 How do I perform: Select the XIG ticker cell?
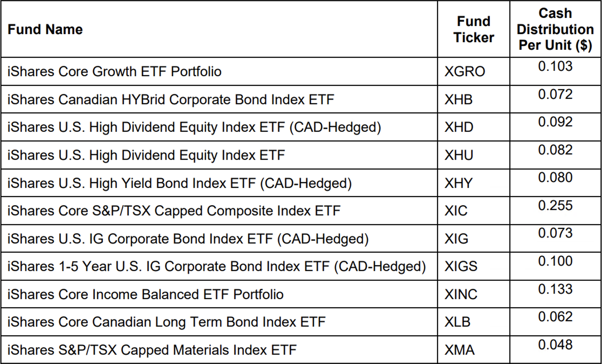[456, 239]
